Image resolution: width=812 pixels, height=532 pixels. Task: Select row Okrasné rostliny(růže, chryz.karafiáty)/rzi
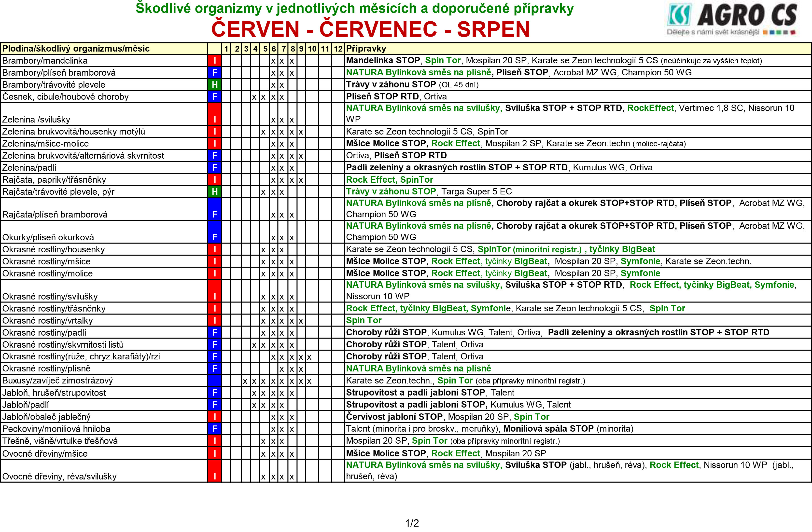[406, 356]
